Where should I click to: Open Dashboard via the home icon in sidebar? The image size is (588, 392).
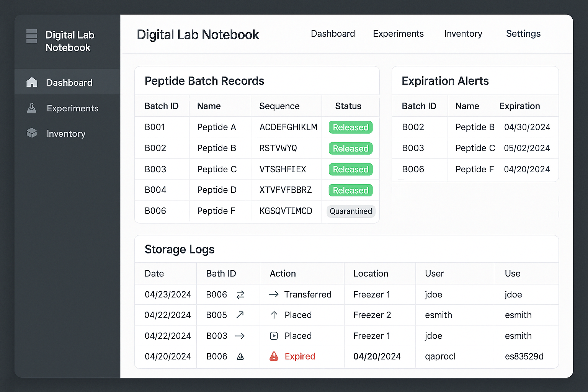[x=32, y=82]
